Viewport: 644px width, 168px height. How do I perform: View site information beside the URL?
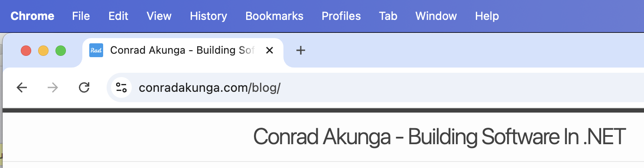pos(121,88)
